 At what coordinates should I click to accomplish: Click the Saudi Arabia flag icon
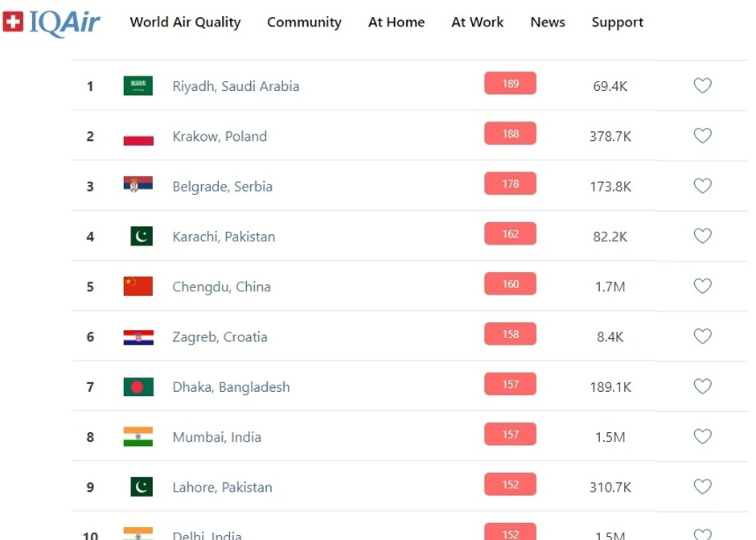[x=138, y=86]
